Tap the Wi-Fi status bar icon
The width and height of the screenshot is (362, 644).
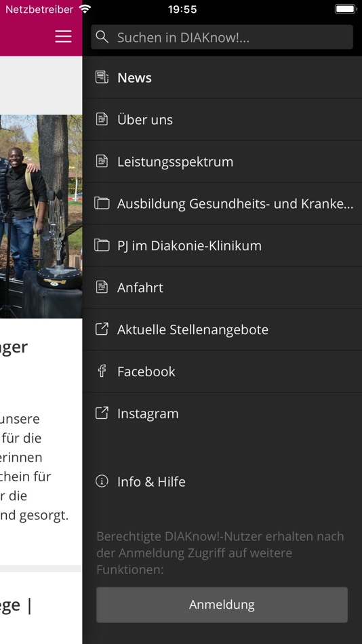pos(85,9)
